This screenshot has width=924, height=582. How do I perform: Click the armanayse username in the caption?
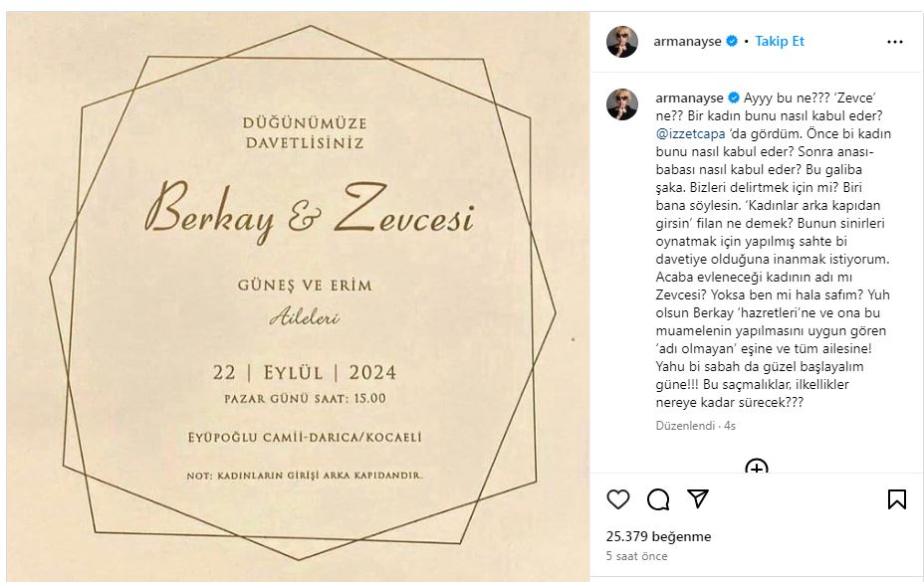[689, 97]
